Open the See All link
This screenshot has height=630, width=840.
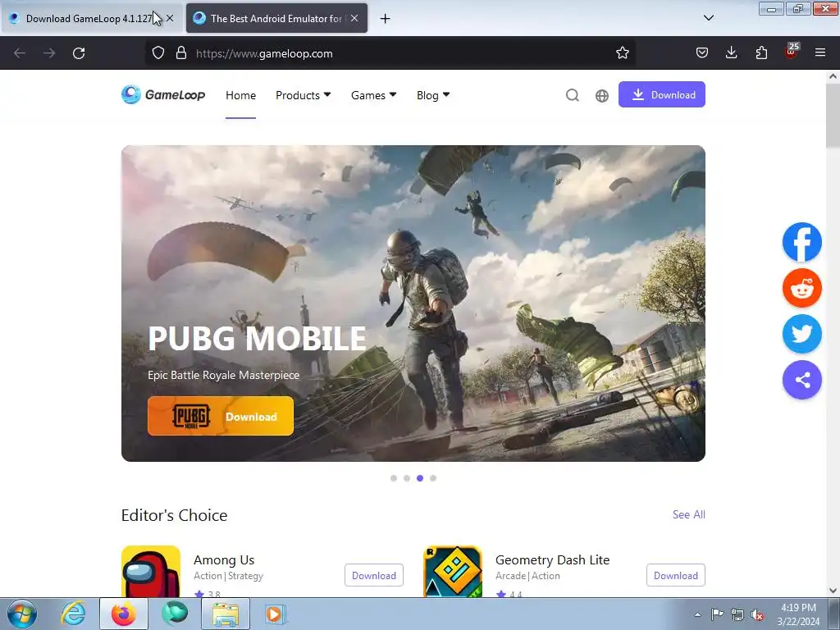tap(688, 514)
